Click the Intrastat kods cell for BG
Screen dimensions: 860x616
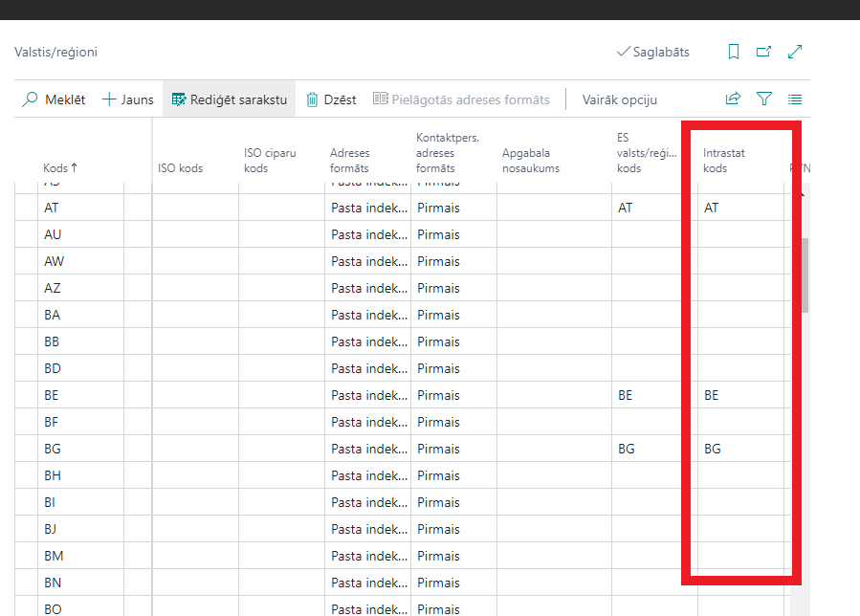tap(739, 449)
